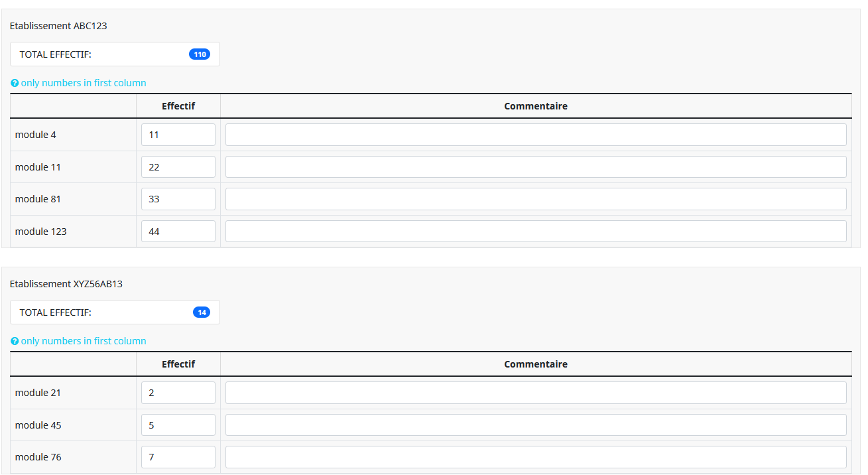Screen dimensions: 868x475
Task: Focus the Effectif field for module 4
Action: point(178,135)
